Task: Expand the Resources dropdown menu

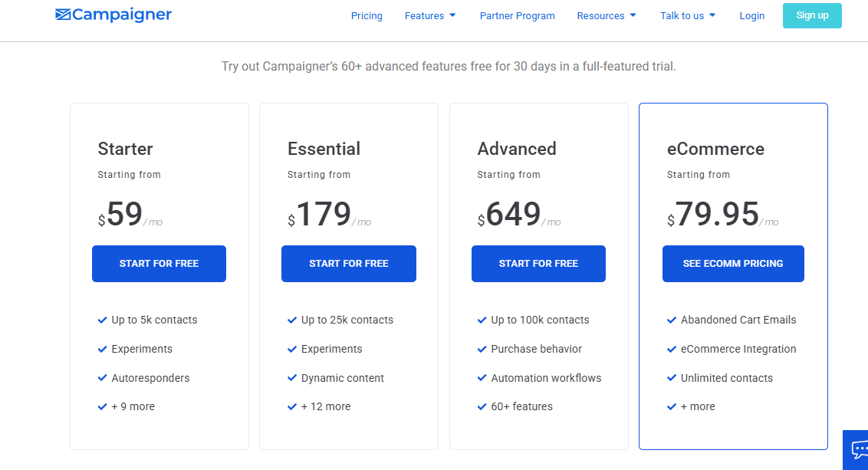Action: [x=606, y=16]
